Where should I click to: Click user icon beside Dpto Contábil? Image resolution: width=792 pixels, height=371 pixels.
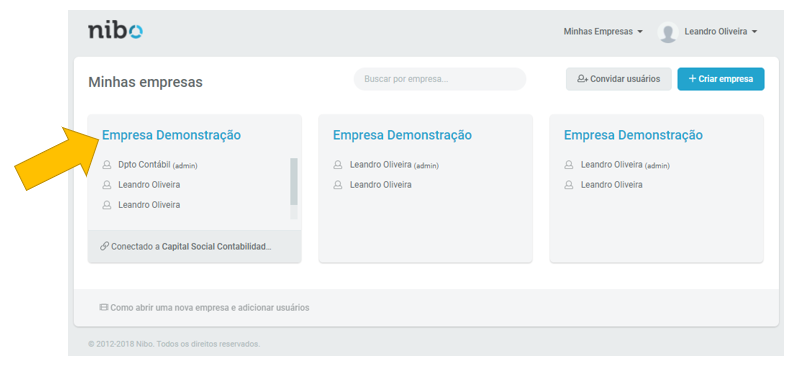click(x=107, y=165)
